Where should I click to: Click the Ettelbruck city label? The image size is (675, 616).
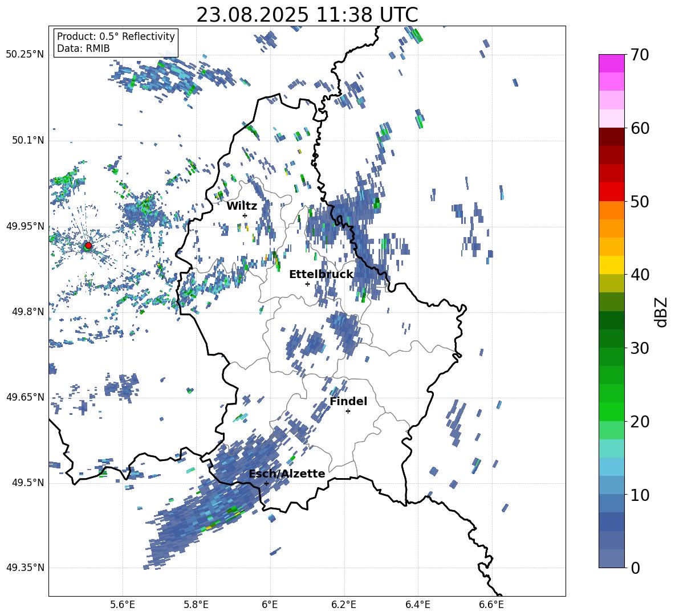point(321,275)
